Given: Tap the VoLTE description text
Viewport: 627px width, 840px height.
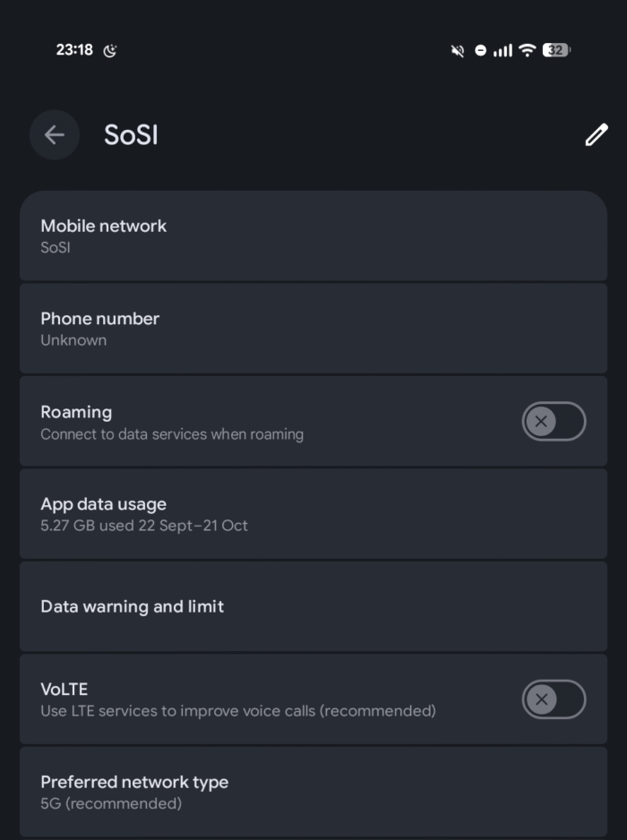Looking at the screenshot, I should coord(237,711).
